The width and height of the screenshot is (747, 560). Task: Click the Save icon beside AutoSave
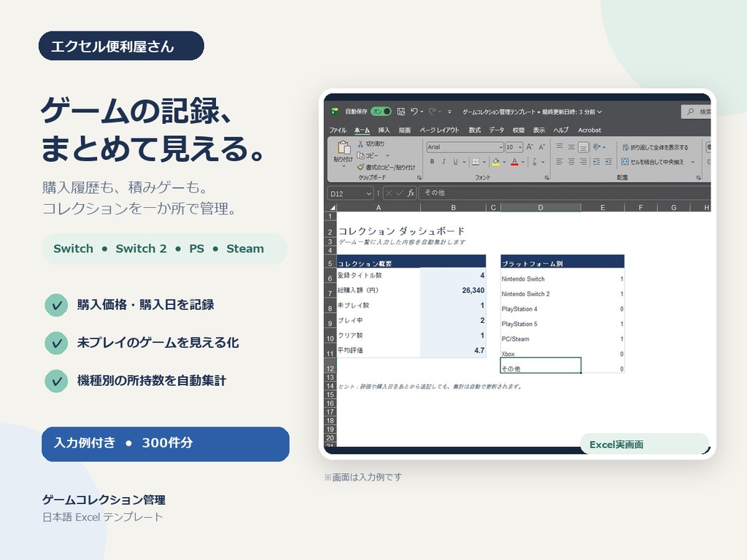pyautogui.click(x=400, y=112)
